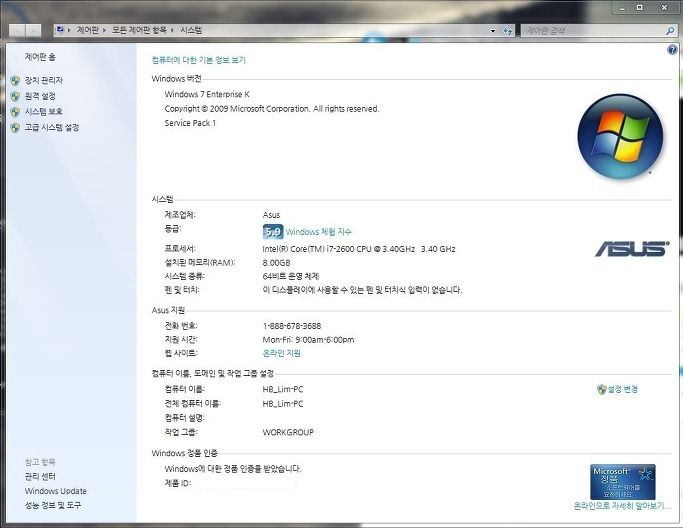This screenshot has height=528, width=683.
Task: Click shield icon beside 원격 설정
Action: coord(15,96)
